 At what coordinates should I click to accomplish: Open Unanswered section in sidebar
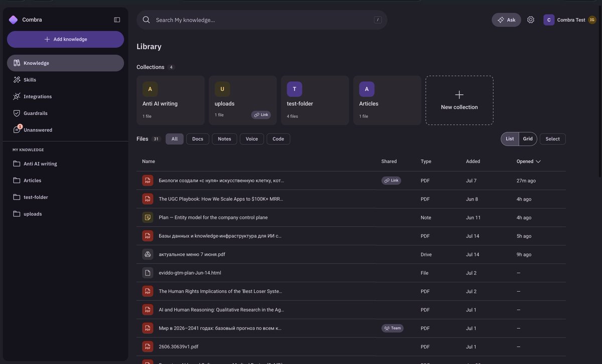click(65, 130)
